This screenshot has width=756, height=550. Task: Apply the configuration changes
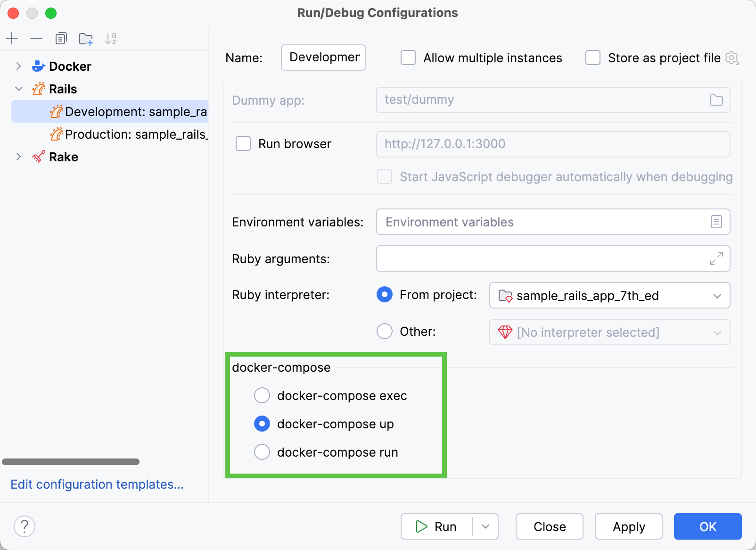tap(628, 526)
